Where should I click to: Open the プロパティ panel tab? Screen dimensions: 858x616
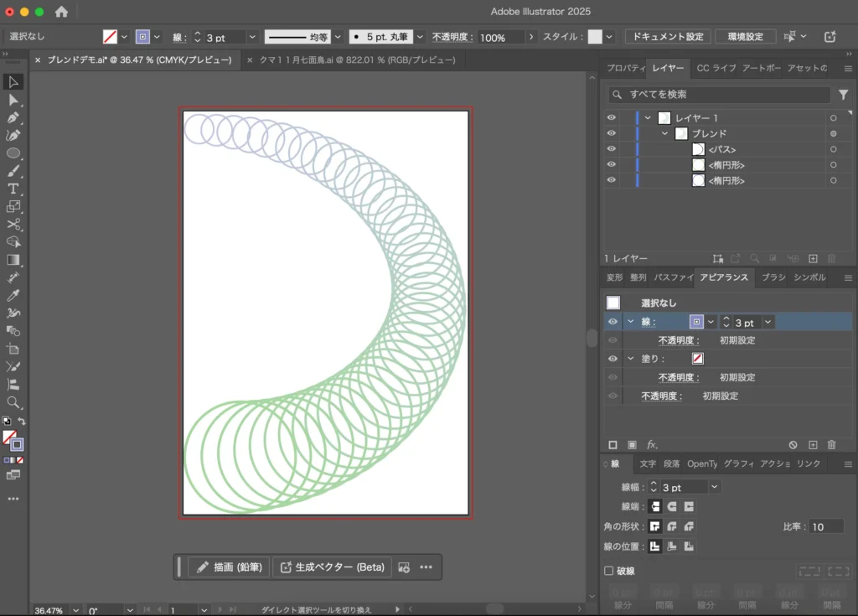[625, 68]
